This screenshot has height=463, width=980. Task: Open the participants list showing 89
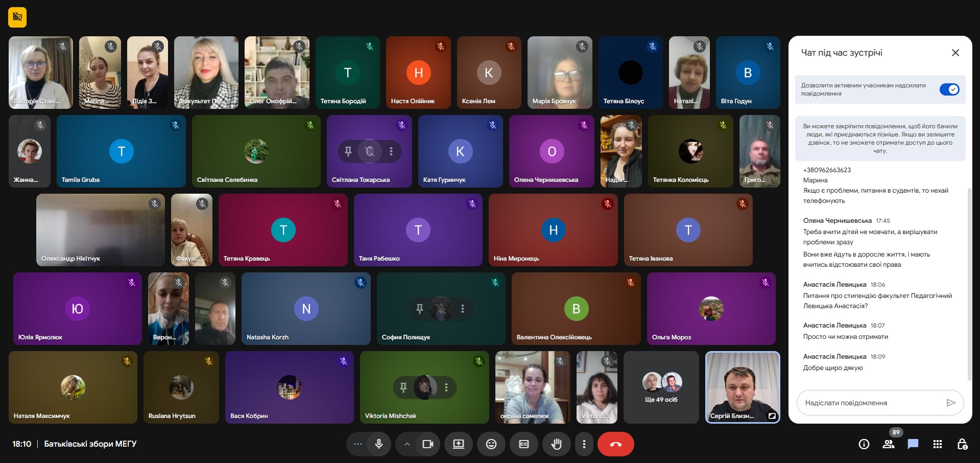point(889,444)
